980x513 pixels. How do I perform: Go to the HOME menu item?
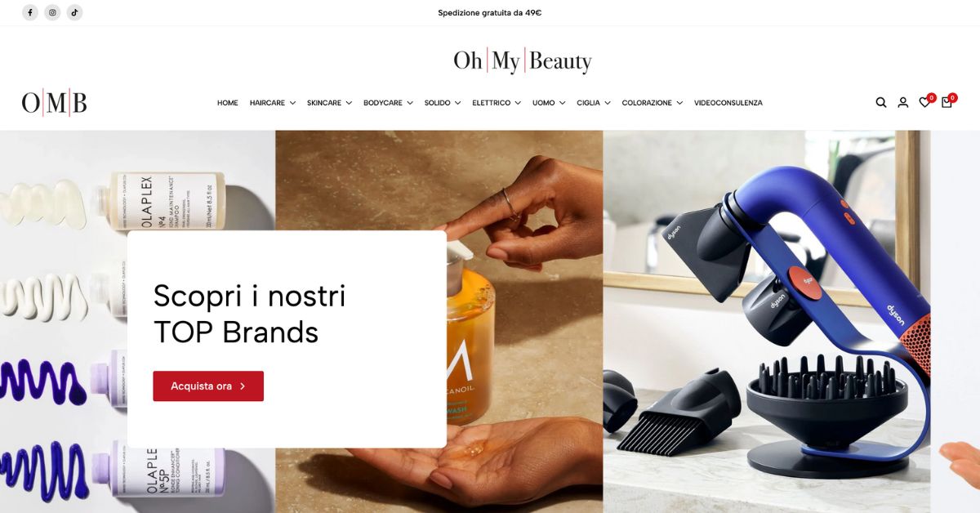click(228, 103)
